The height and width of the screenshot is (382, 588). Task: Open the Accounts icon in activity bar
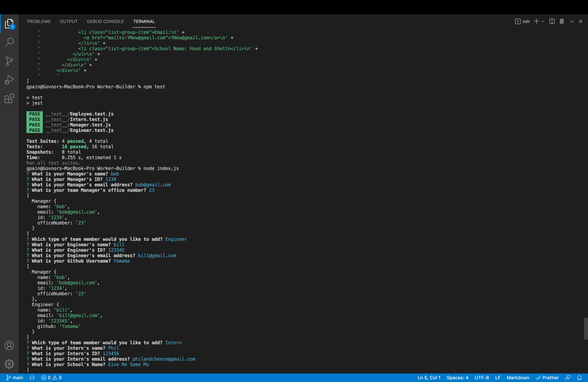click(x=9, y=345)
